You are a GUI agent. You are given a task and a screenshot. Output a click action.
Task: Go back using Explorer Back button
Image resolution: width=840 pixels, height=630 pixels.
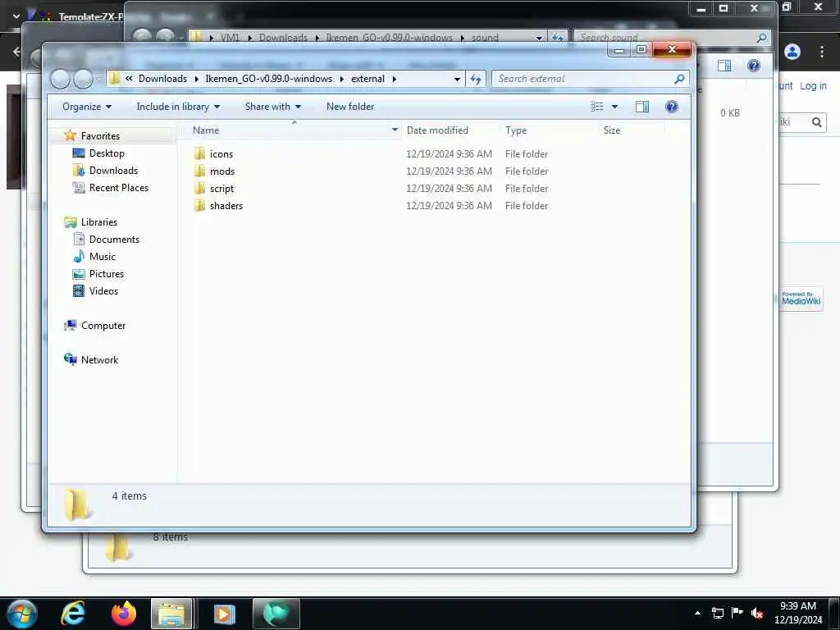[60, 80]
